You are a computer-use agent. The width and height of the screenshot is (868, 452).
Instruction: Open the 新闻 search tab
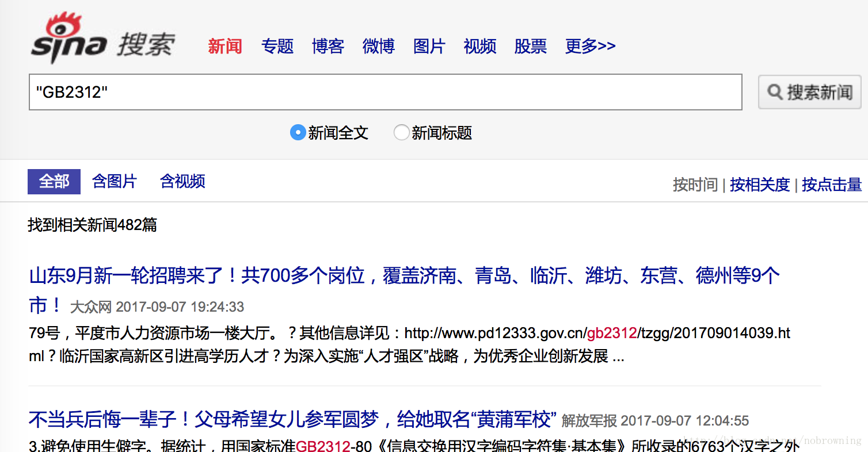225,46
